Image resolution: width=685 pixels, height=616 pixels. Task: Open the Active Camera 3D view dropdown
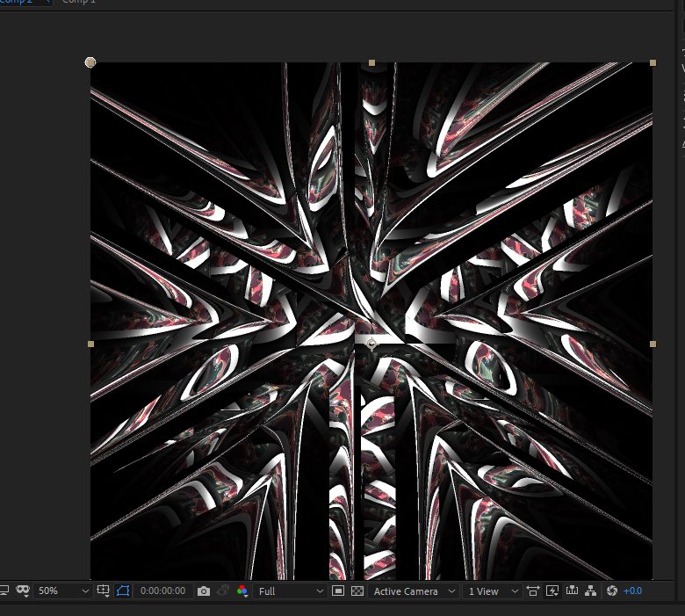click(414, 591)
